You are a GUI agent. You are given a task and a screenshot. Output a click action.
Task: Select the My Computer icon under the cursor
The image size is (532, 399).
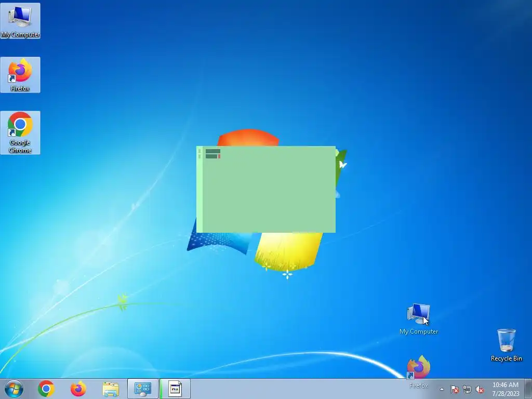pos(419,320)
